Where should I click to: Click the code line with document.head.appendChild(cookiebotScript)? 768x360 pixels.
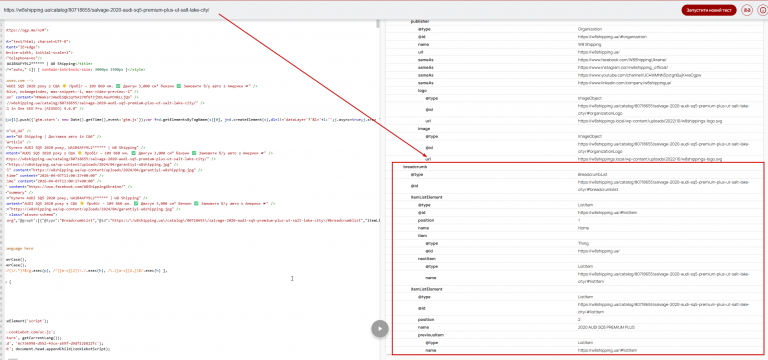58,349
